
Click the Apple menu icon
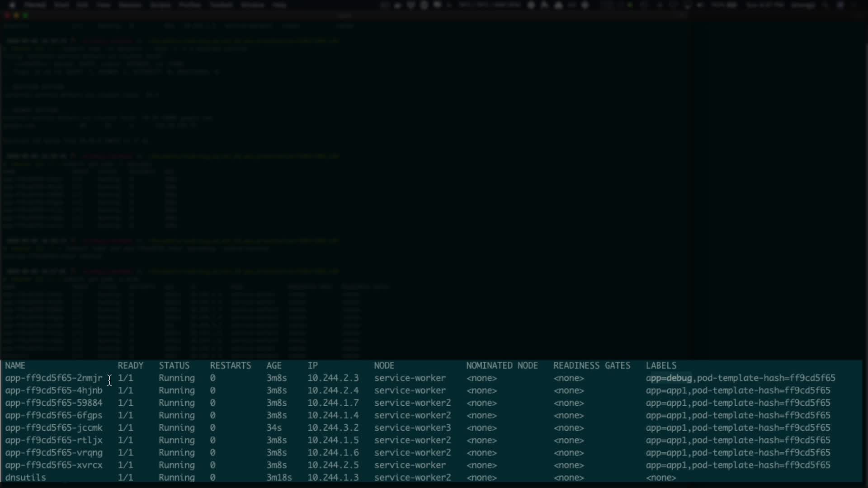(12, 5)
